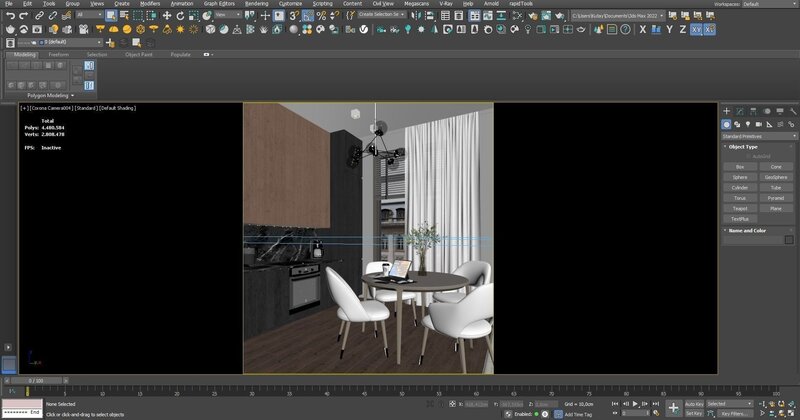
Task: Click the Undo arrow icon
Action: click(x=9, y=16)
